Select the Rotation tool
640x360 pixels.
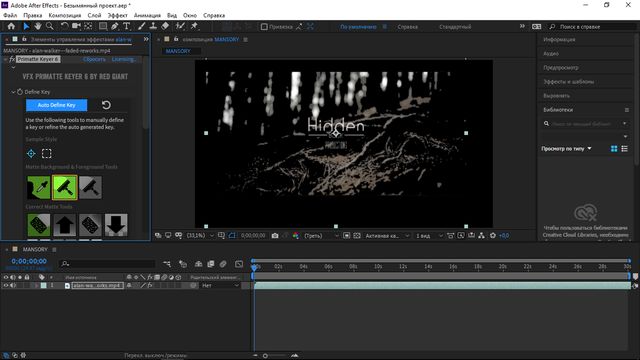pos(64,26)
